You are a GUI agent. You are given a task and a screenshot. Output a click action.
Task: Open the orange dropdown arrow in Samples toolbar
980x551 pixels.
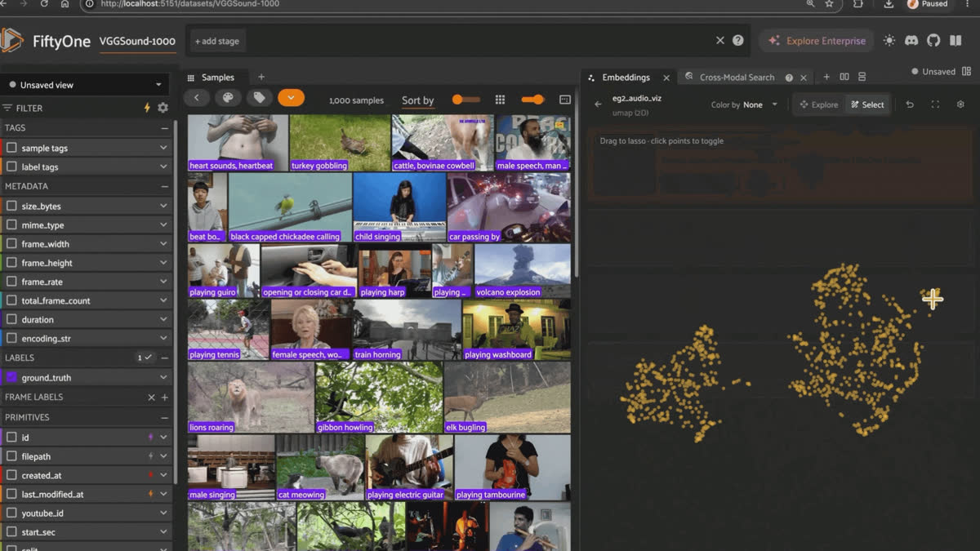point(291,98)
